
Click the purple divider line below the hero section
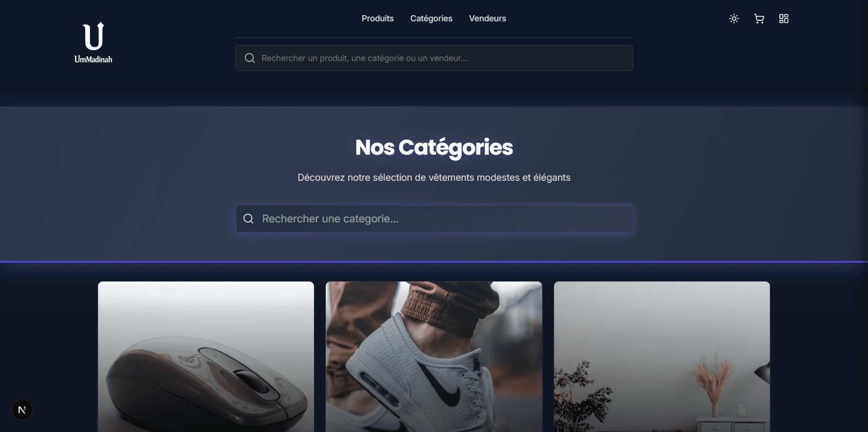pos(434,262)
